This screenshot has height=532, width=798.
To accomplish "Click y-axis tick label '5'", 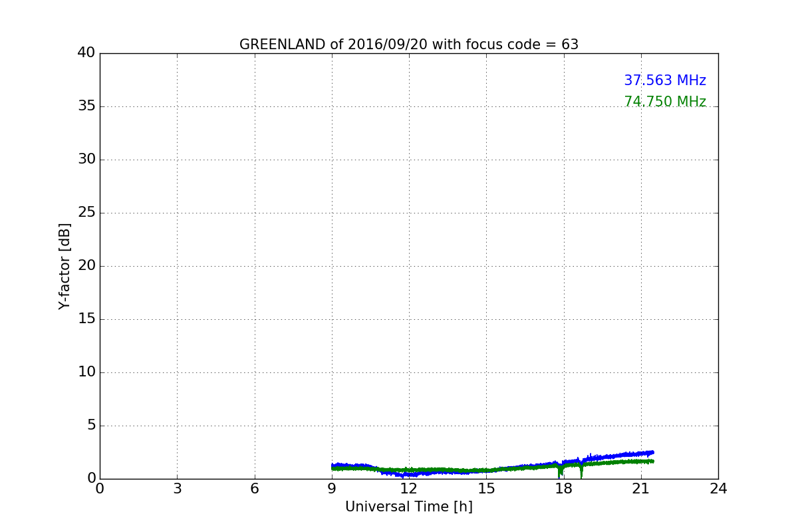I will (x=91, y=425).
